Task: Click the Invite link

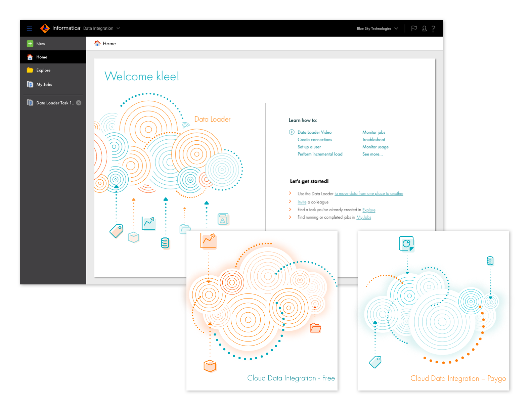Action: pyautogui.click(x=302, y=202)
